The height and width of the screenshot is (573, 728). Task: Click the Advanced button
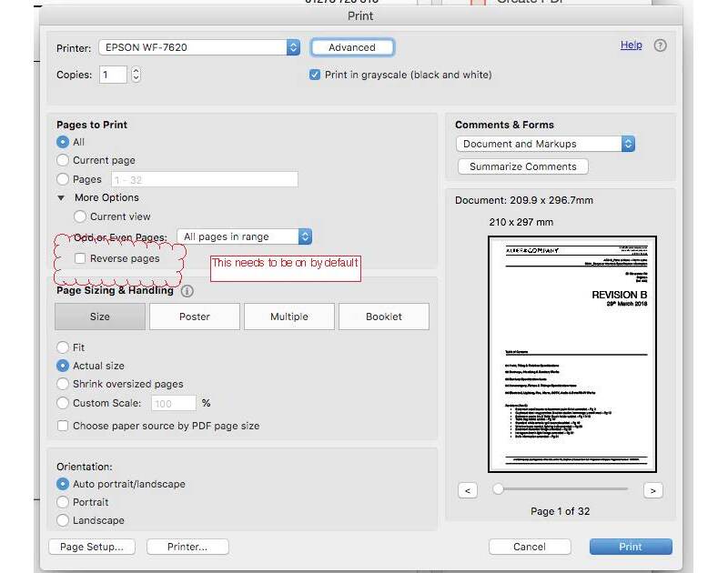point(352,47)
